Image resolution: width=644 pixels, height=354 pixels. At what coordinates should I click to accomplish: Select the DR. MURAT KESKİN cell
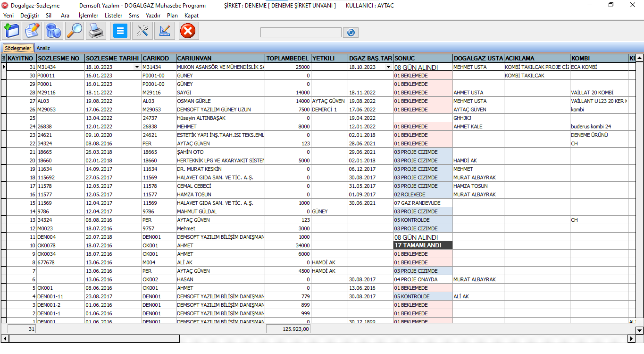coord(220,169)
